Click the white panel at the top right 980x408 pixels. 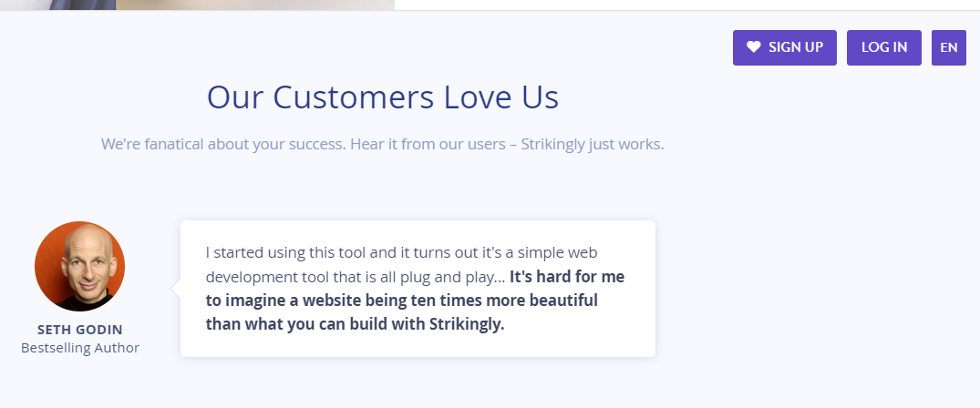pyautogui.click(x=687, y=5)
